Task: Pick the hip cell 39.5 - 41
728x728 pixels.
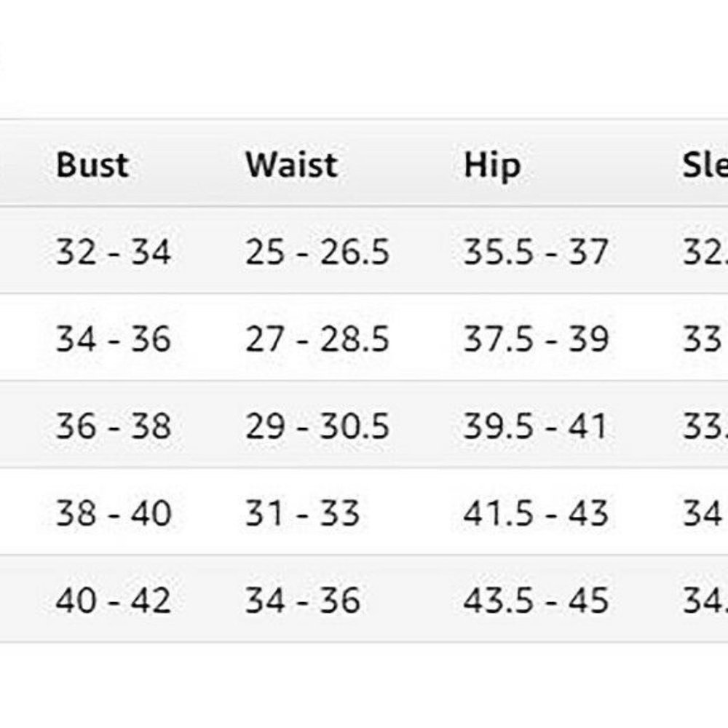Action: (535, 426)
